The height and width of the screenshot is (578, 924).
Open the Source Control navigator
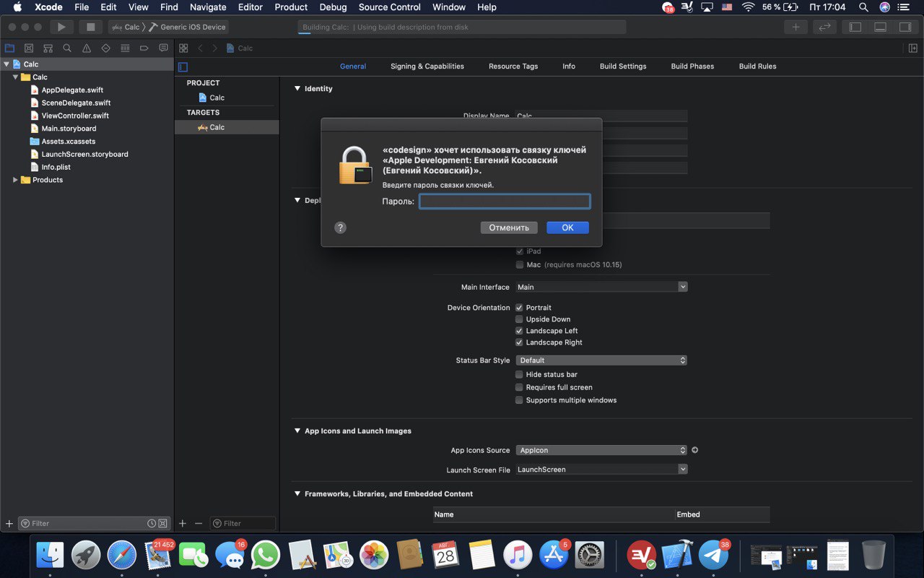click(29, 48)
